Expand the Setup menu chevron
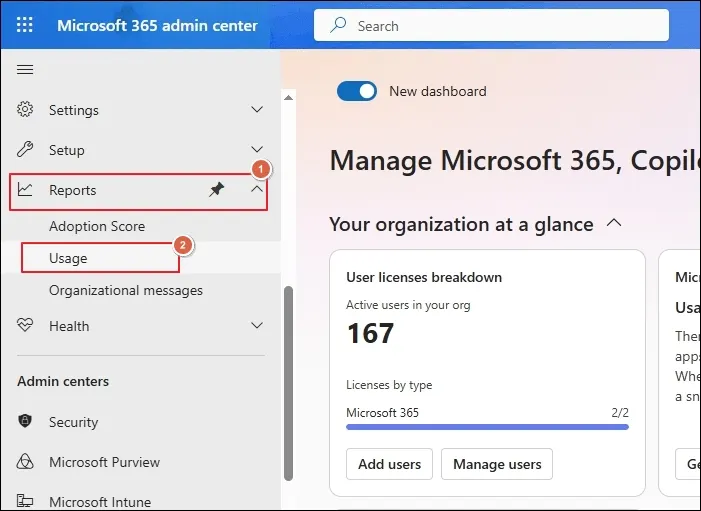 pos(257,149)
